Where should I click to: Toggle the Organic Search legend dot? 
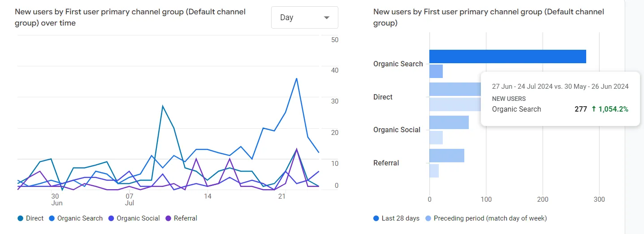pyautogui.click(x=52, y=218)
